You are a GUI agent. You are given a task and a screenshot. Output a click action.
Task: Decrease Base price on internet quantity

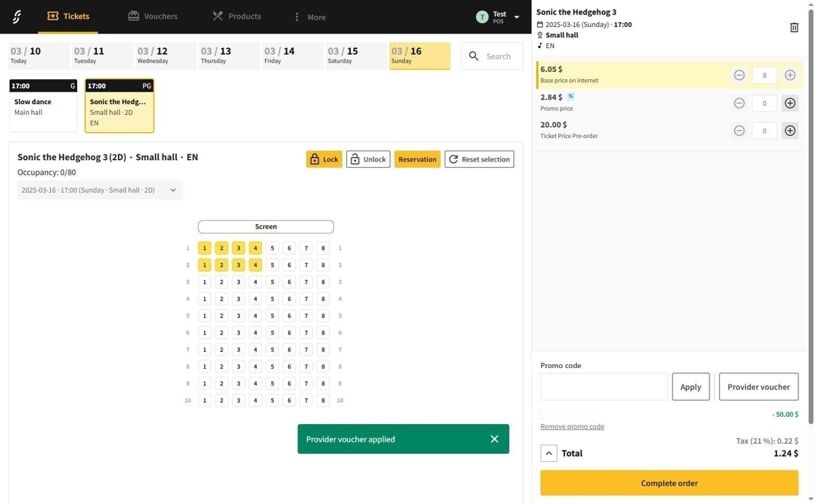[x=739, y=76]
